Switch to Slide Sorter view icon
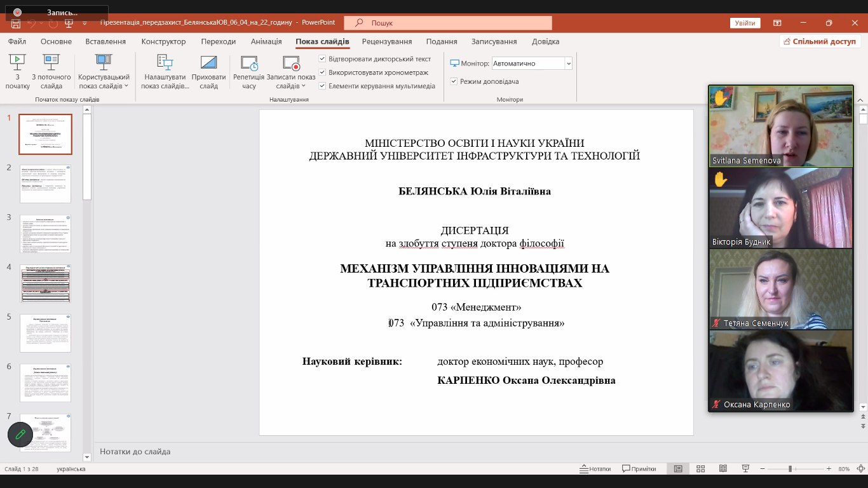 [700, 469]
